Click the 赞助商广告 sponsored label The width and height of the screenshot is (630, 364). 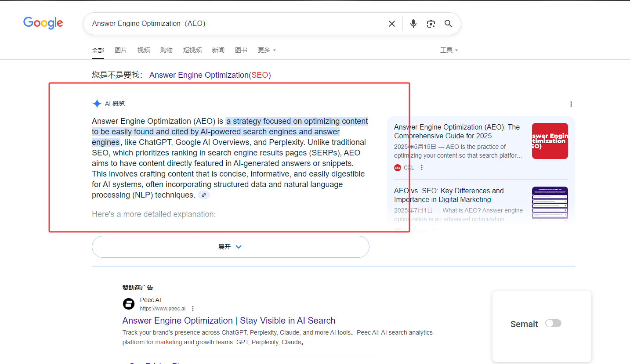pyautogui.click(x=138, y=288)
